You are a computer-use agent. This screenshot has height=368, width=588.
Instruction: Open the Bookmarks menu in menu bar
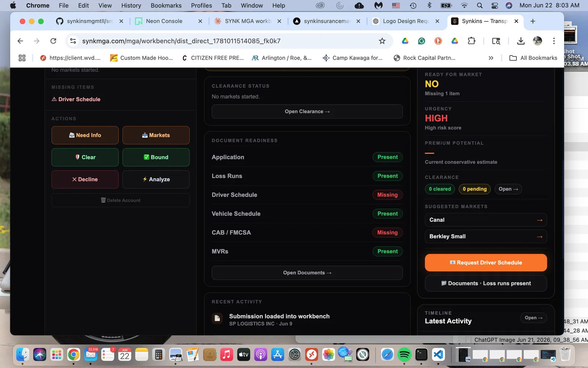(166, 6)
